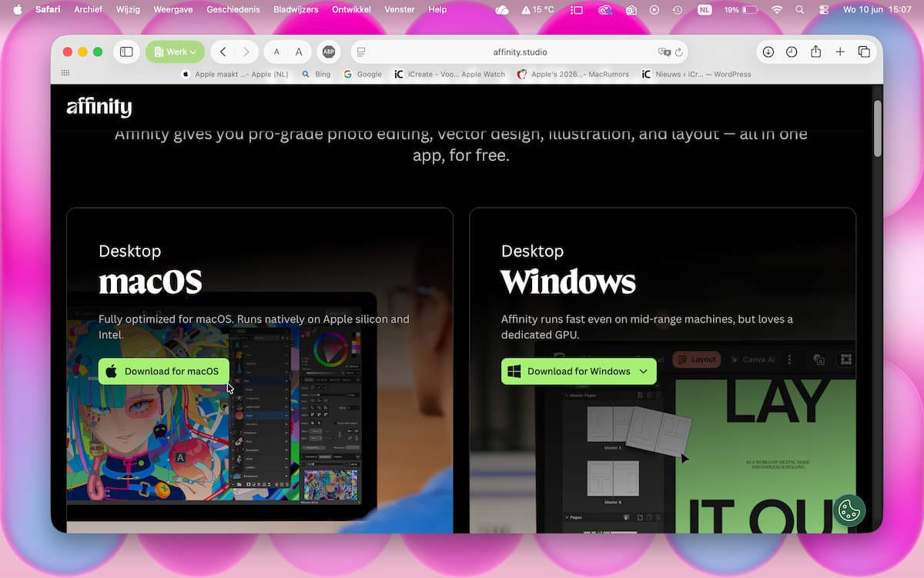
Task: Open the MacRumors bookmark
Action: pyautogui.click(x=574, y=74)
